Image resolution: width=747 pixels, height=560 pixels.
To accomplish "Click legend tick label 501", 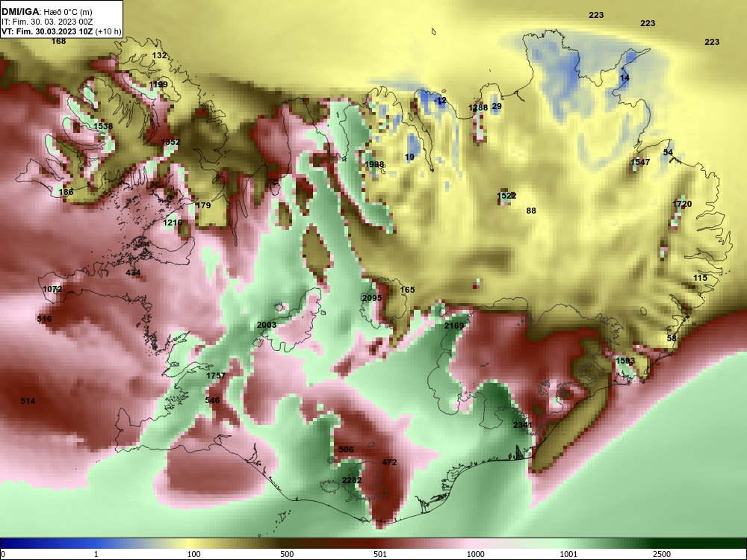I will 380,554.
